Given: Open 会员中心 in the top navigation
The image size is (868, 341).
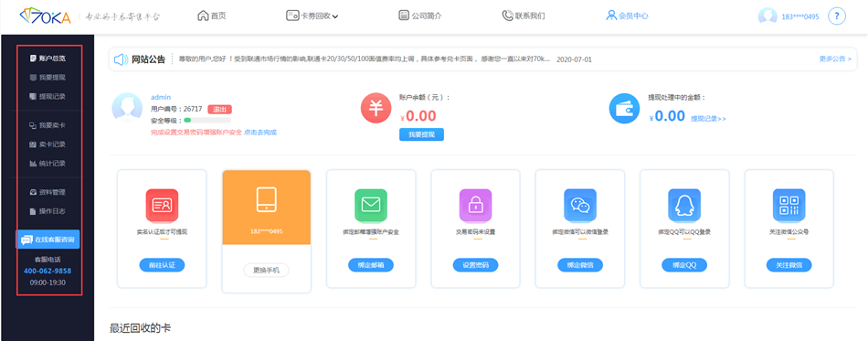Looking at the screenshot, I should 627,16.
